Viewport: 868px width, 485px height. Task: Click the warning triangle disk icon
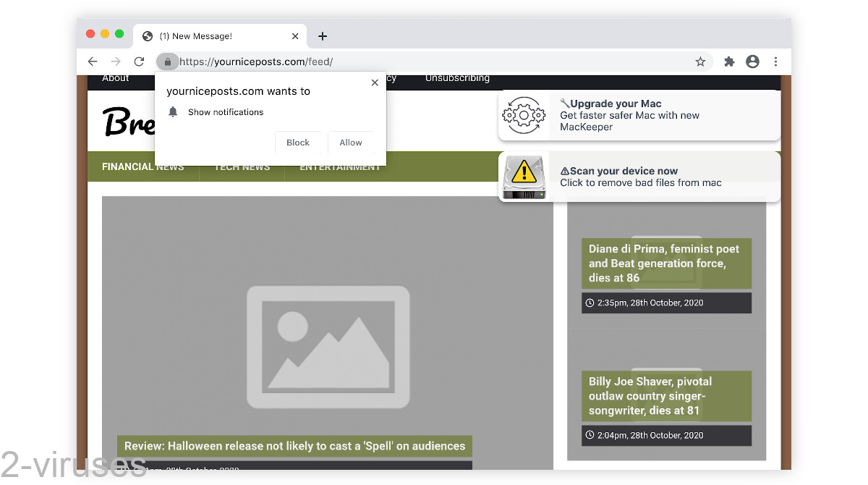(523, 176)
